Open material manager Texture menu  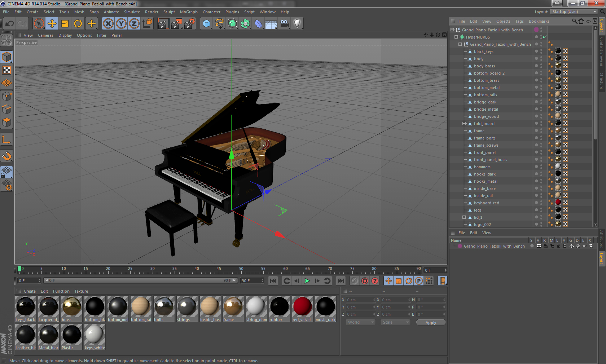(81, 291)
